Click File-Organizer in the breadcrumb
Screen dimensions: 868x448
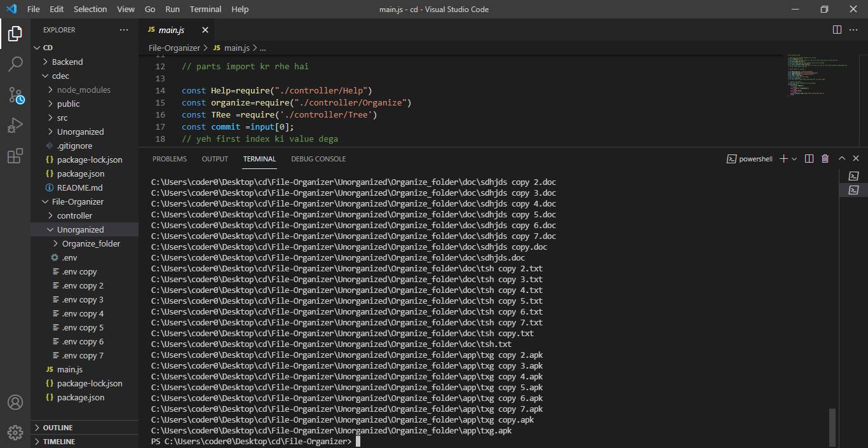[x=174, y=47]
